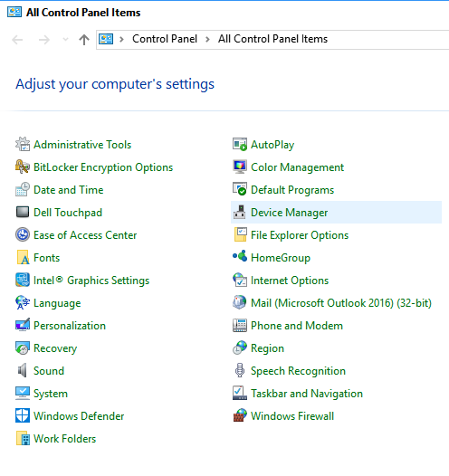Open the Ease of Access Center icon
The image size is (449, 476).
pyautogui.click(x=23, y=234)
